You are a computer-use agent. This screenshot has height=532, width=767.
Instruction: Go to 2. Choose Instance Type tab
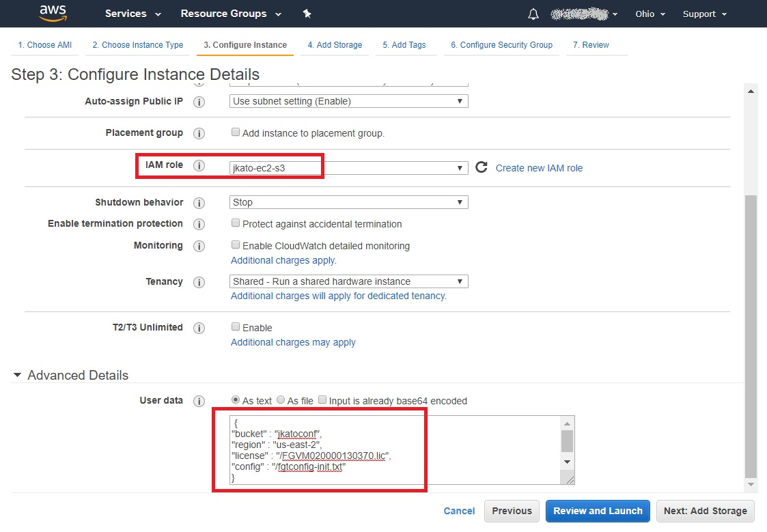click(x=137, y=45)
